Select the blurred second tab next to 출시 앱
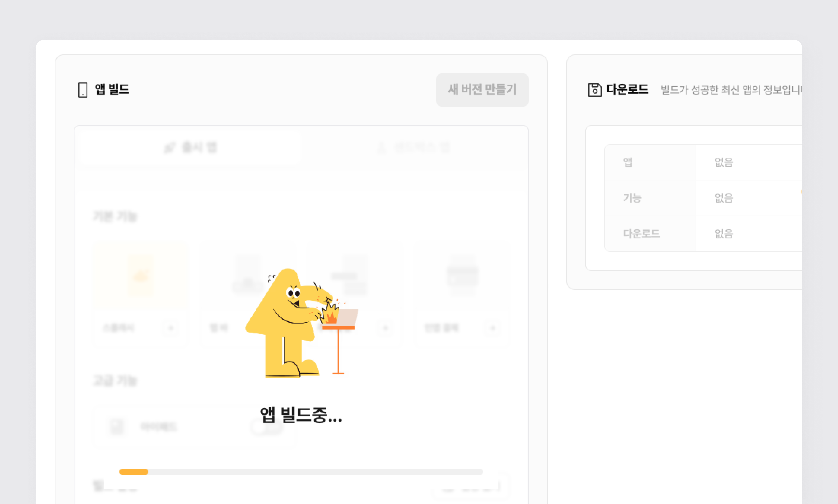This screenshot has width=838, height=504. click(x=414, y=148)
